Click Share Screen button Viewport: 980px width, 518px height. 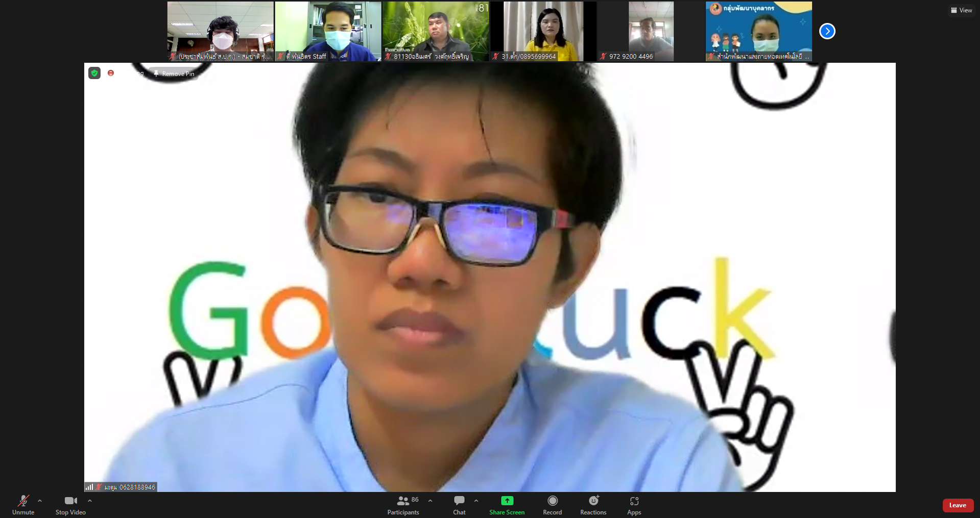click(x=507, y=505)
